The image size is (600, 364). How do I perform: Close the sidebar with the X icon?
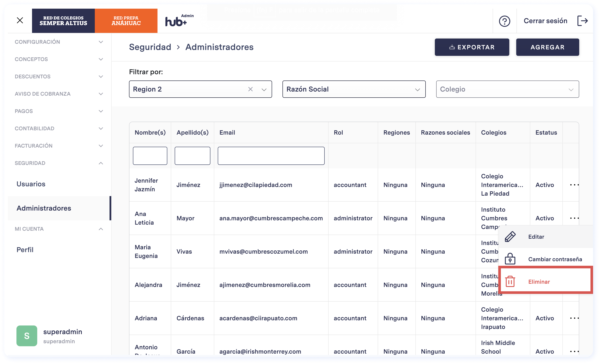click(x=20, y=21)
